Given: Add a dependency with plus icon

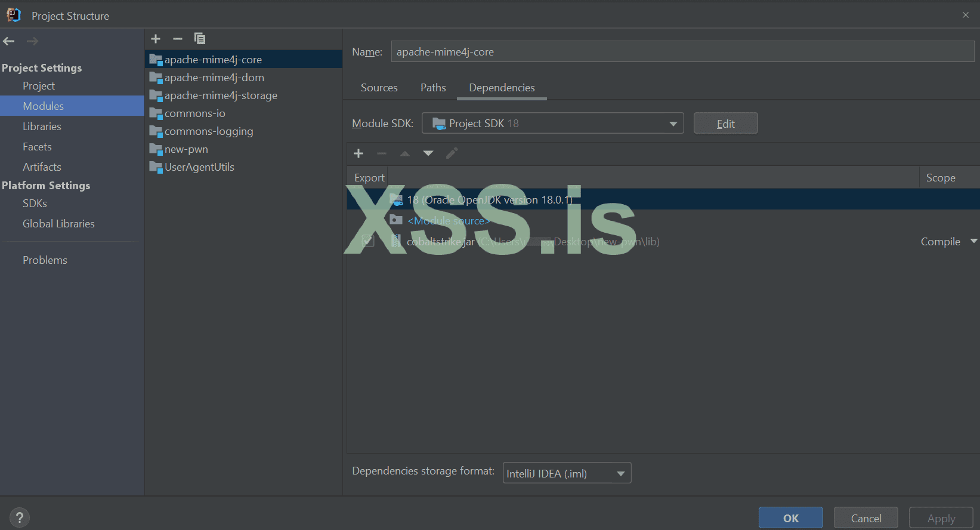Looking at the screenshot, I should pos(358,153).
